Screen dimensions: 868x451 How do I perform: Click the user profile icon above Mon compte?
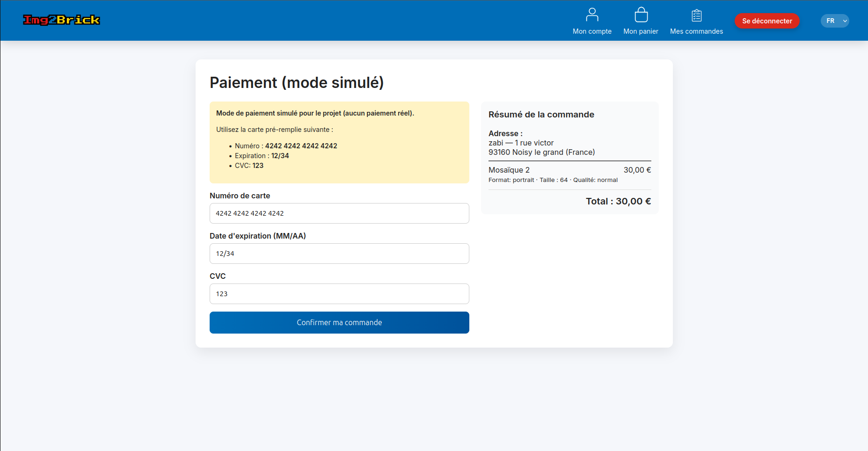coord(592,15)
